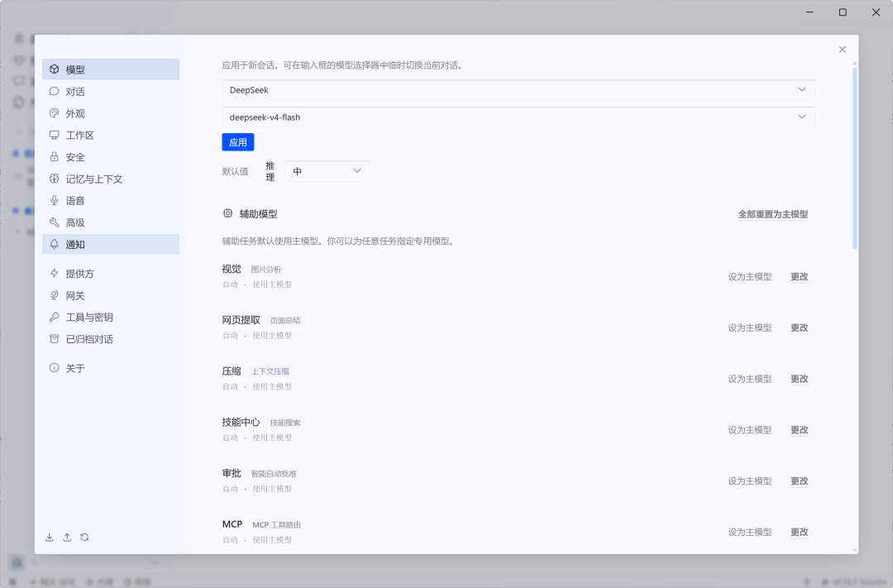Click the 页面总结 tag

(285, 320)
